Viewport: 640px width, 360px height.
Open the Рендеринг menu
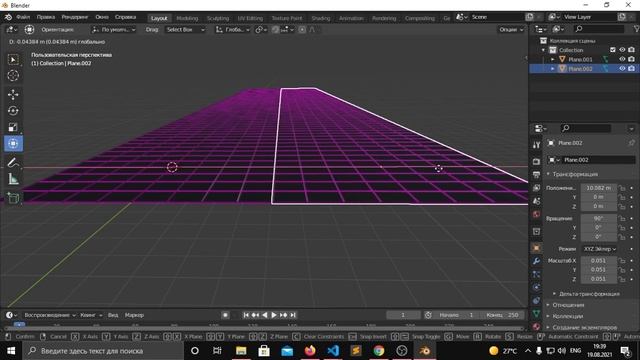click(x=75, y=17)
